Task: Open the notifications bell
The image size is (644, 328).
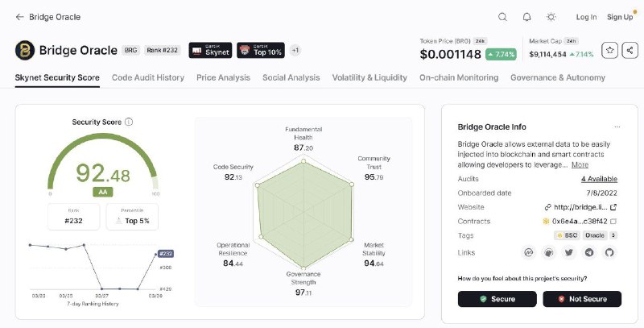Action: [x=526, y=17]
